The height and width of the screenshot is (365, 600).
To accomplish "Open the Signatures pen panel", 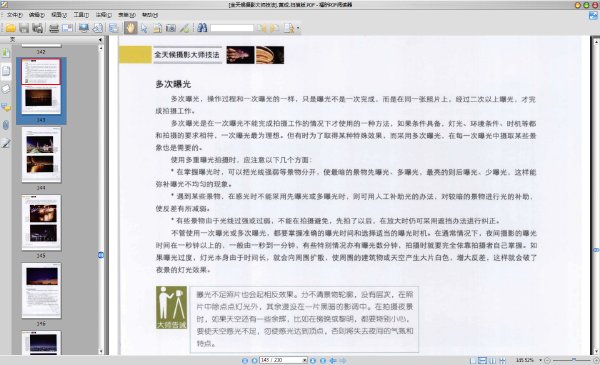I will (x=6, y=143).
